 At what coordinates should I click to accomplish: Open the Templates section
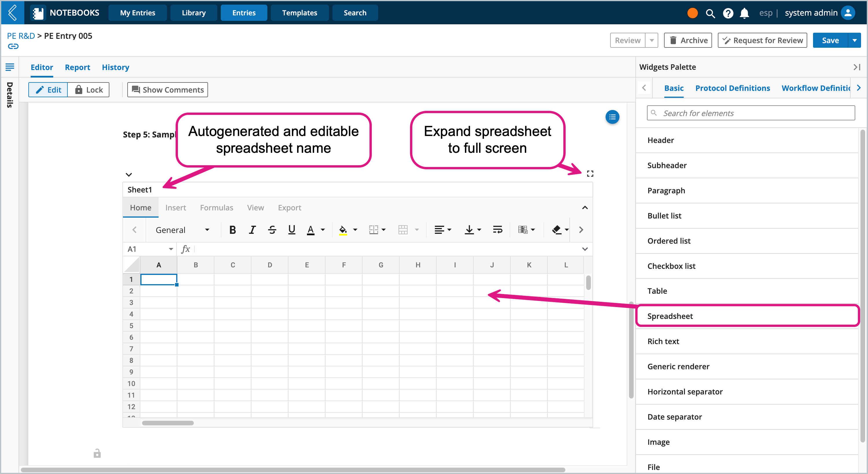click(299, 13)
